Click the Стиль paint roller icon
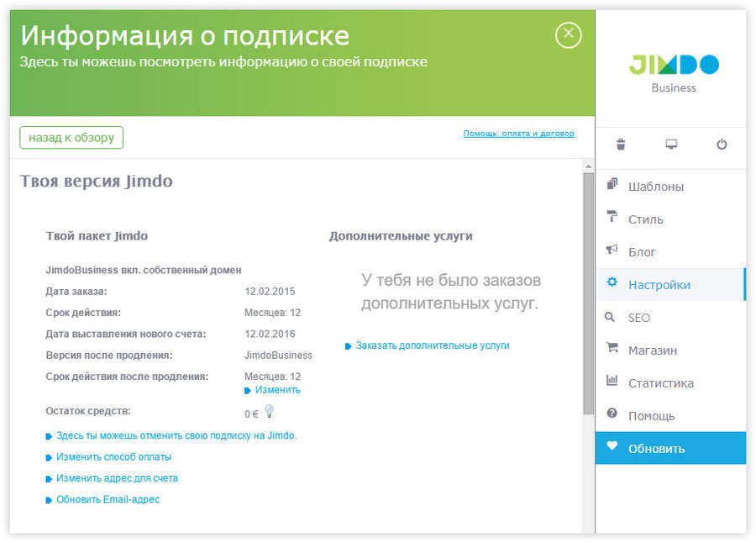Viewport: 756px width, 543px height. pos(612,216)
